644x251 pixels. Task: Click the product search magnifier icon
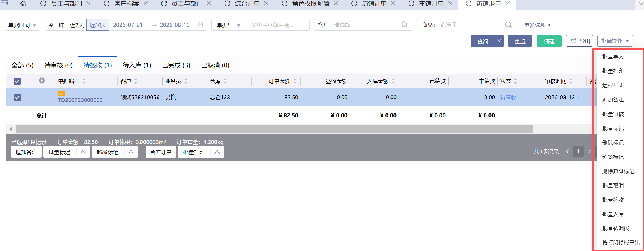[509, 25]
